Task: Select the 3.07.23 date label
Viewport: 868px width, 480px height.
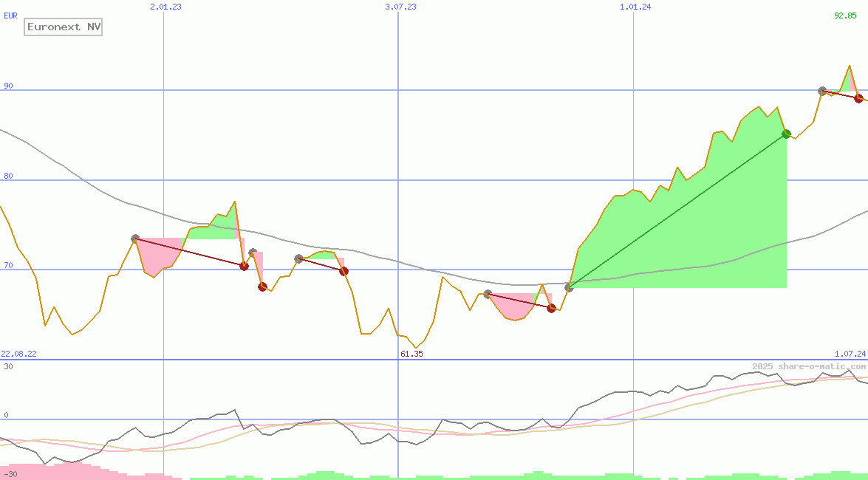Action: tap(401, 7)
